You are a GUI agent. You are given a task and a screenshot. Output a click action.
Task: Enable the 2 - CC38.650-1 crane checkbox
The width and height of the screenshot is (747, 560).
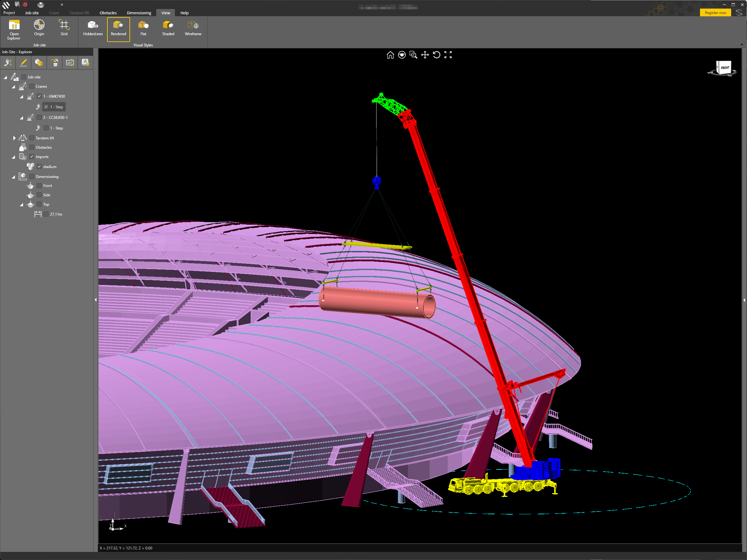click(x=40, y=118)
